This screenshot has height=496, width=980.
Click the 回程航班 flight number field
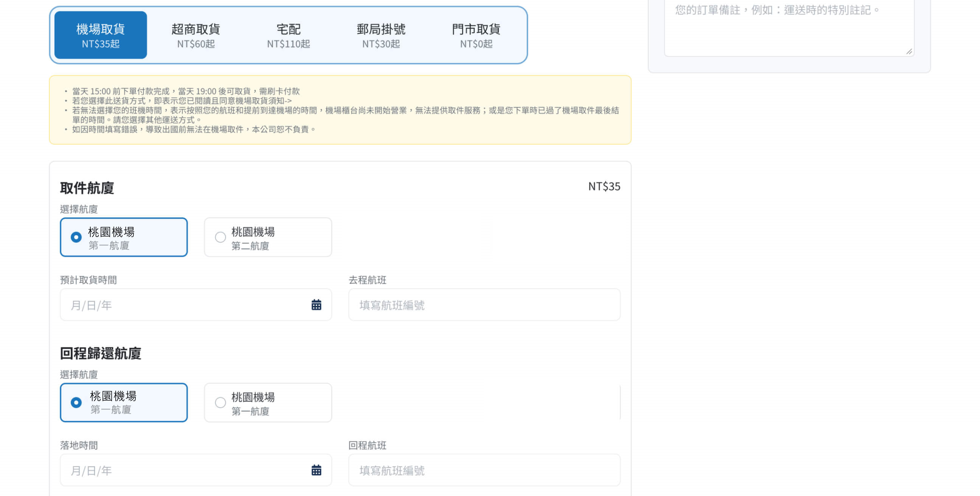coord(484,470)
